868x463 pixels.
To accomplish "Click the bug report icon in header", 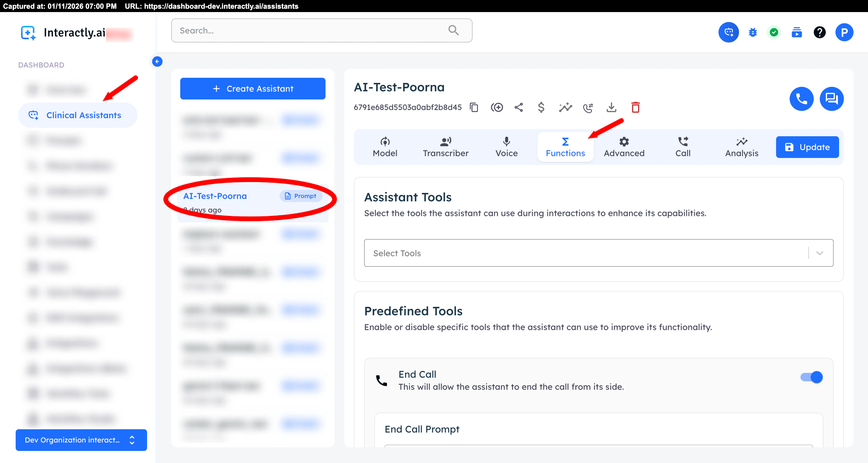I will [753, 32].
